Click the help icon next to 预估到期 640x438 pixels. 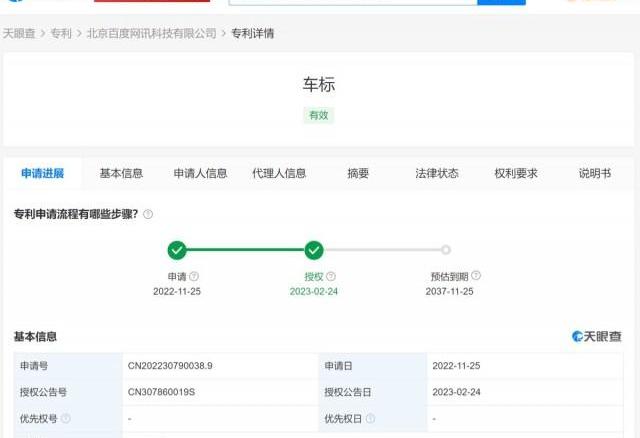point(476,276)
